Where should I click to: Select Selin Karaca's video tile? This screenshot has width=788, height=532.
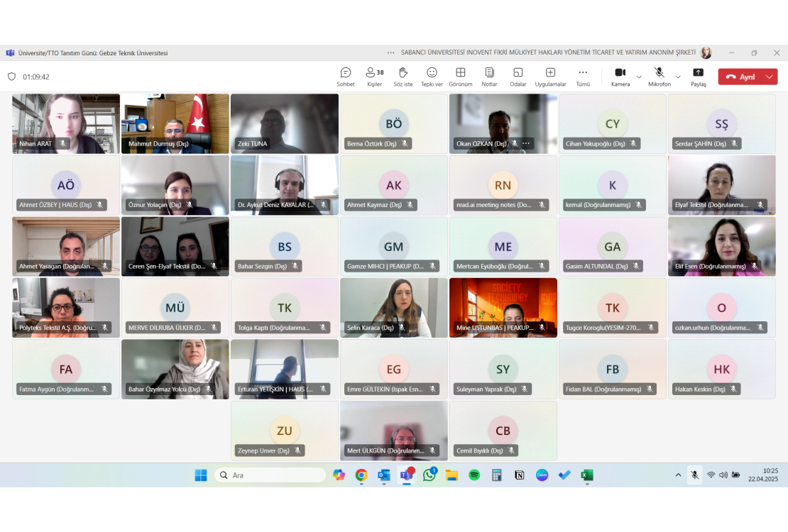[x=394, y=306]
